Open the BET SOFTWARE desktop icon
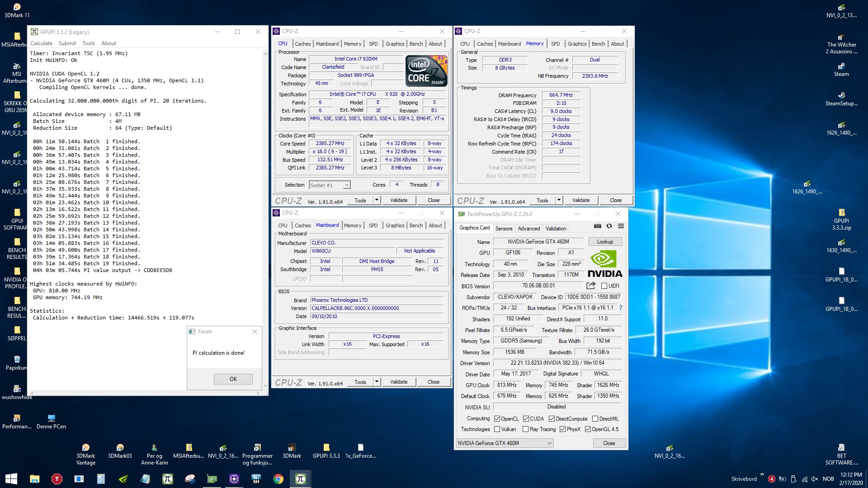 841,454
